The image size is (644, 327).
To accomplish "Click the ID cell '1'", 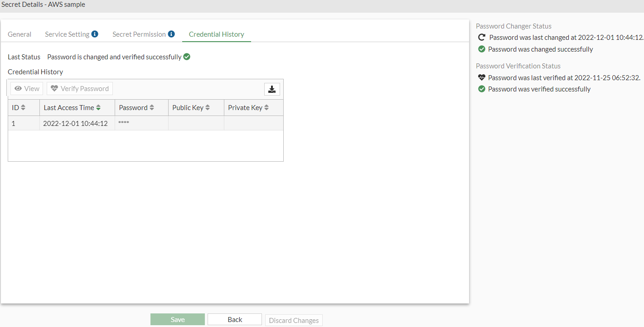I will 24,123.
